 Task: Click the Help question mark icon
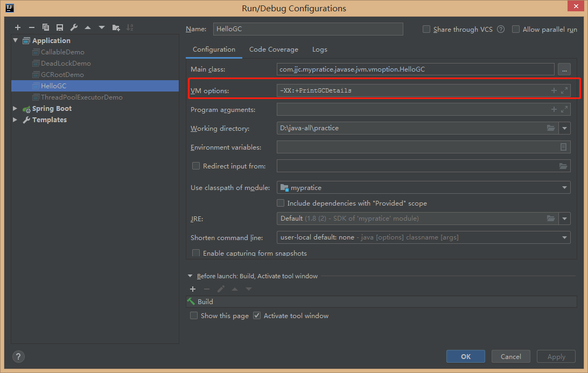[x=18, y=356]
